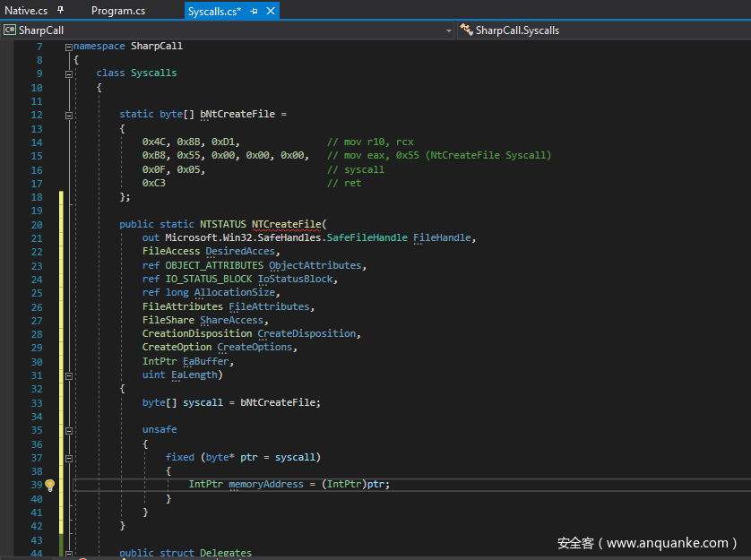
Task: Click the lightbulb quick actions icon
Action: pyautogui.click(x=50, y=485)
